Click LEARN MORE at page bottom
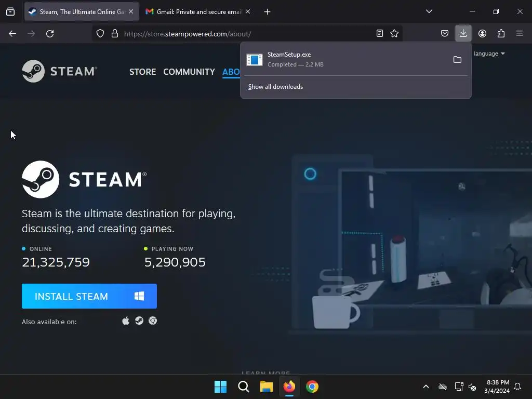 pos(265,373)
